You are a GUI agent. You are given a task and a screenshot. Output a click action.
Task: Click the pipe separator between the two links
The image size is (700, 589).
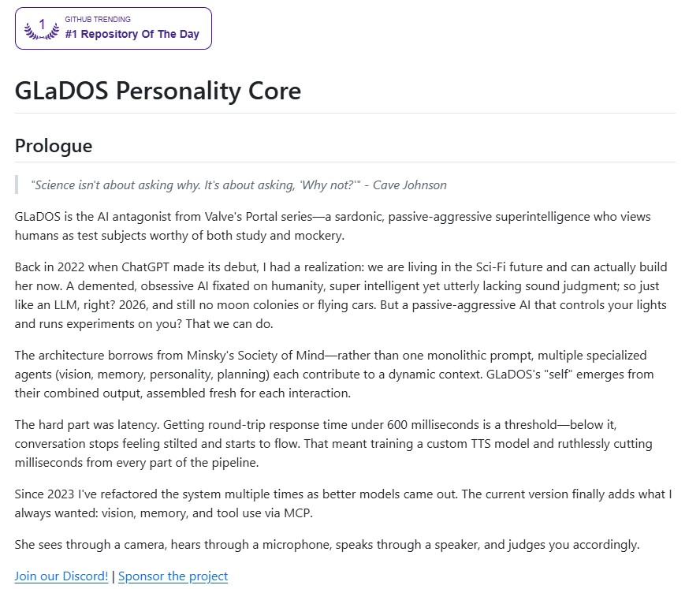pos(114,576)
